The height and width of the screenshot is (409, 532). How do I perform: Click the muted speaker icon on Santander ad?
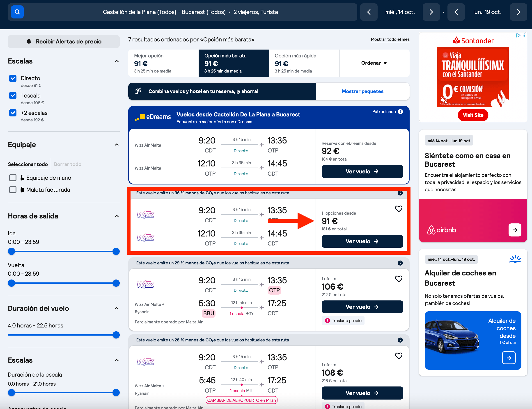point(444,100)
